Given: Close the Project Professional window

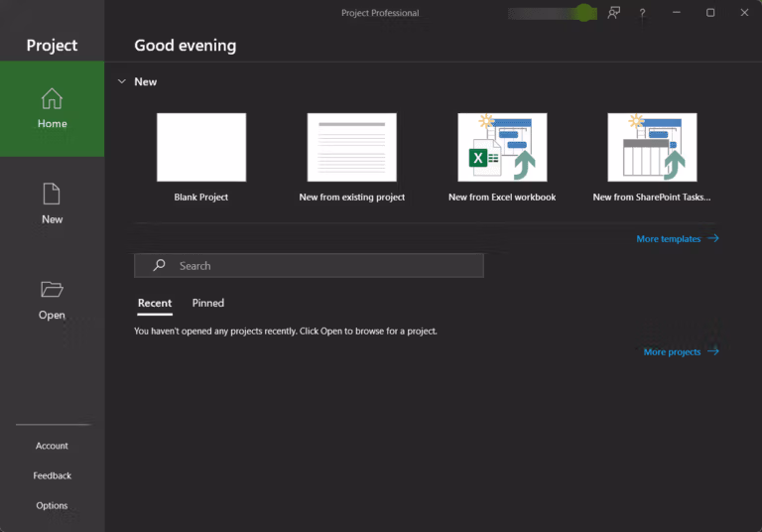Looking at the screenshot, I should point(744,13).
